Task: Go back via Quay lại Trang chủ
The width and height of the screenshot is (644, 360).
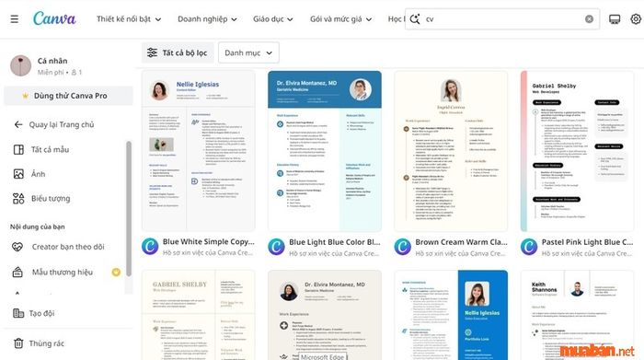Action: (x=62, y=124)
